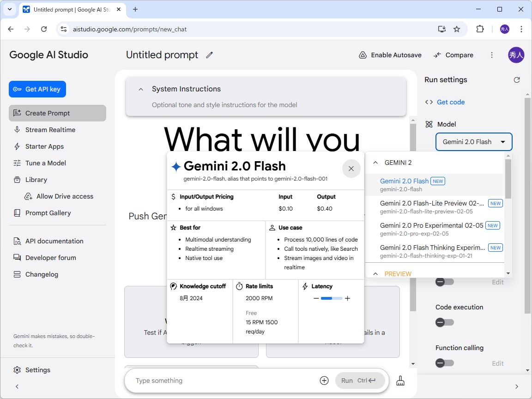Enable the Code execution toggle

pos(444,322)
